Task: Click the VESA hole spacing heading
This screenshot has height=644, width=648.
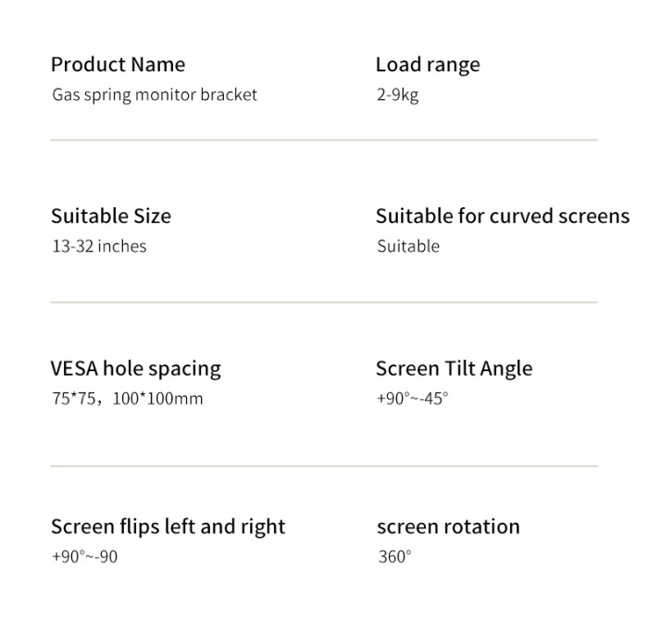Action: click(136, 368)
